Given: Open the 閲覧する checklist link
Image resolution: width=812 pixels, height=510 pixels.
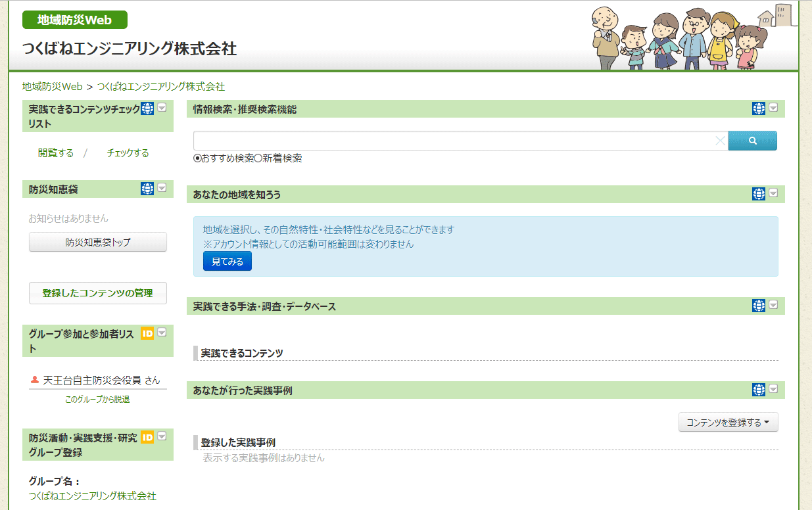Looking at the screenshot, I should pos(56,153).
